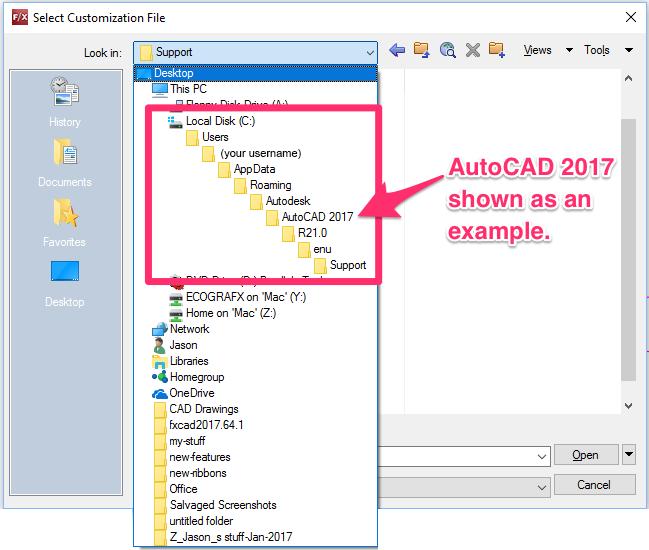Select the my-stuff folder

[180, 441]
